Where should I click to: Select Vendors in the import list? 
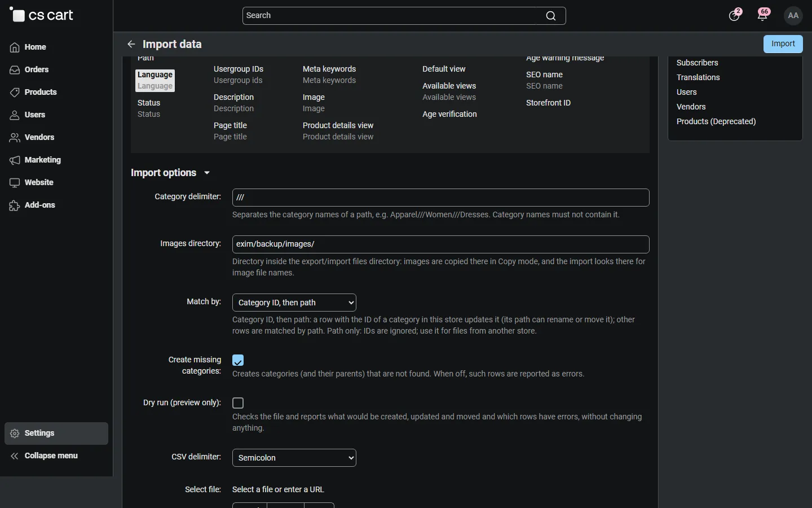tap(691, 107)
